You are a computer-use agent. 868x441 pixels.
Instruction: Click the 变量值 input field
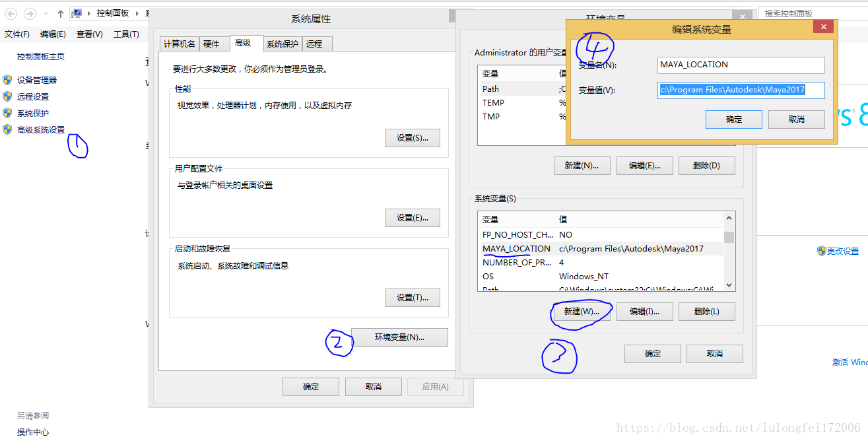(x=741, y=90)
